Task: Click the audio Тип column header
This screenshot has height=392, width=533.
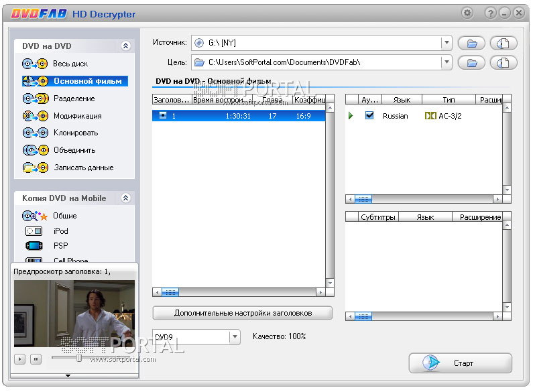Action: [x=449, y=100]
